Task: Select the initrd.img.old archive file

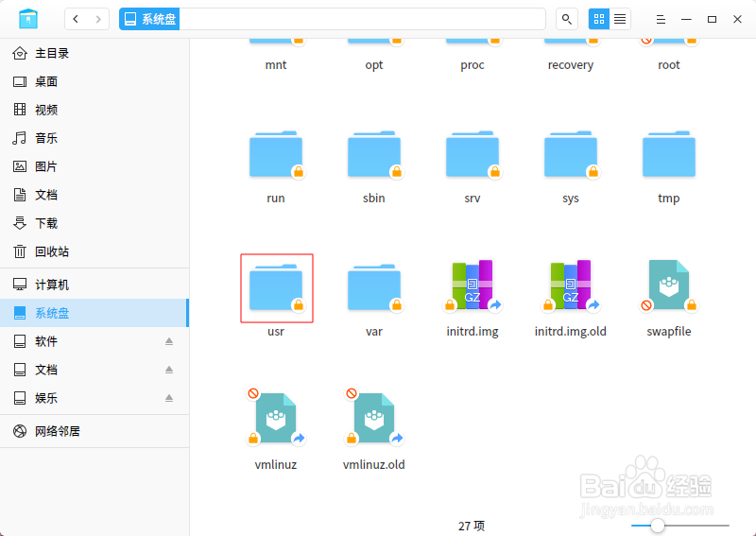Action: click(x=571, y=285)
